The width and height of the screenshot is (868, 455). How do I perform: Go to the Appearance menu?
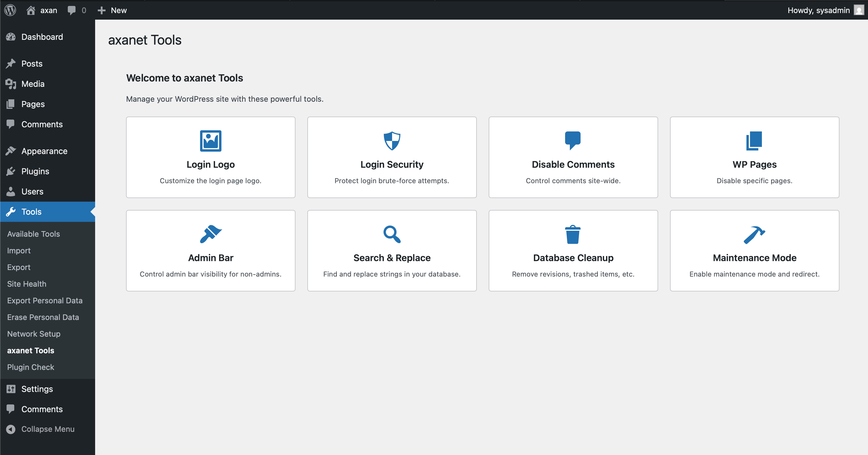coord(44,151)
